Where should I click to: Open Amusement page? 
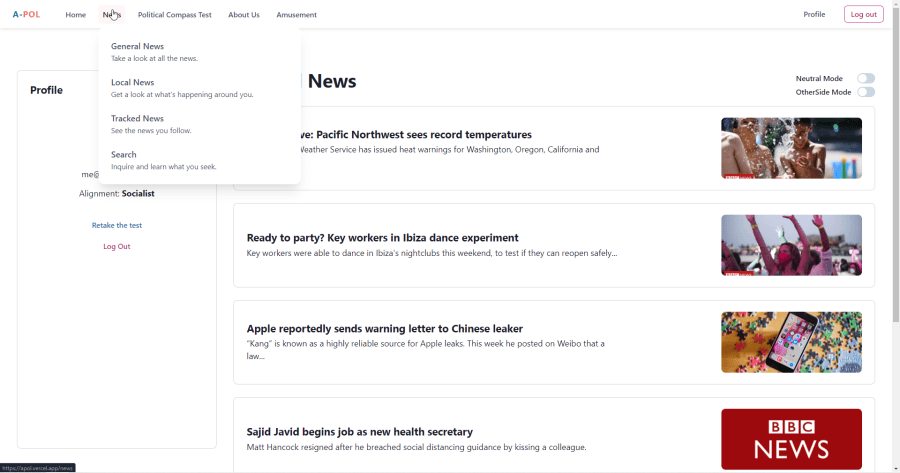point(296,14)
